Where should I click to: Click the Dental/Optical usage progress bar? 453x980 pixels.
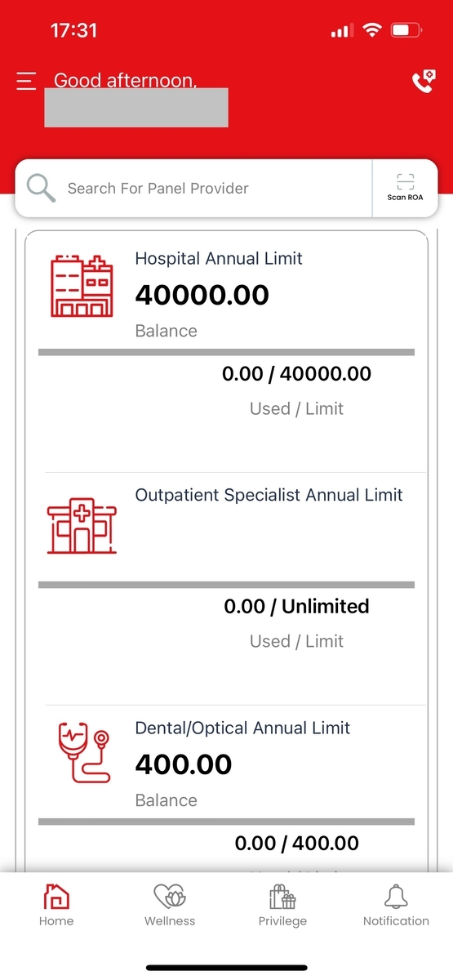[x=226, y=822]
